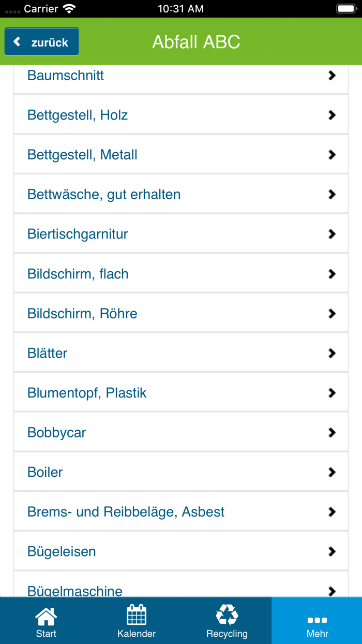Screen dimensions: 362x644
Task: Click chevron arrow beside Baumschnitt
Action: (x=332, y=76)
